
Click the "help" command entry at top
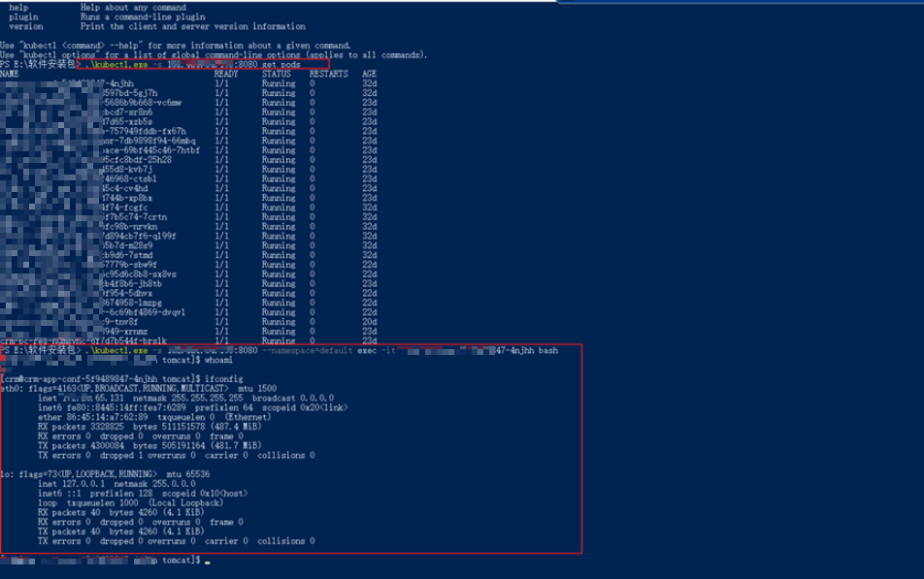[x=18, y=8]
